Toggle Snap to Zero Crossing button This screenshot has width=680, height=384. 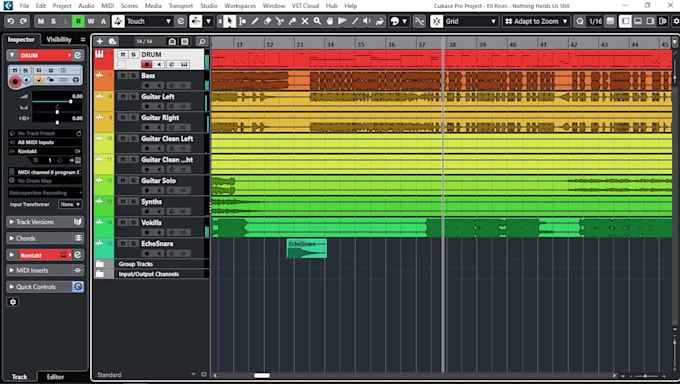(x=419, y=21)
